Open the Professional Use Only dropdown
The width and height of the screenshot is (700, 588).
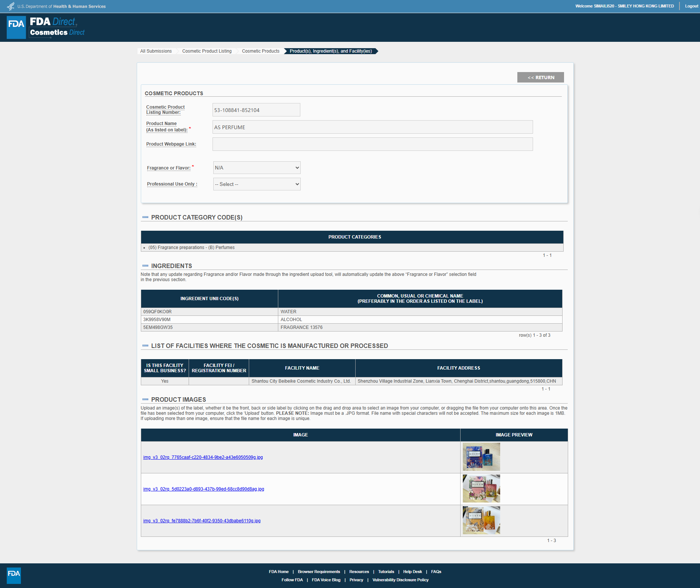tap(257, 184)
